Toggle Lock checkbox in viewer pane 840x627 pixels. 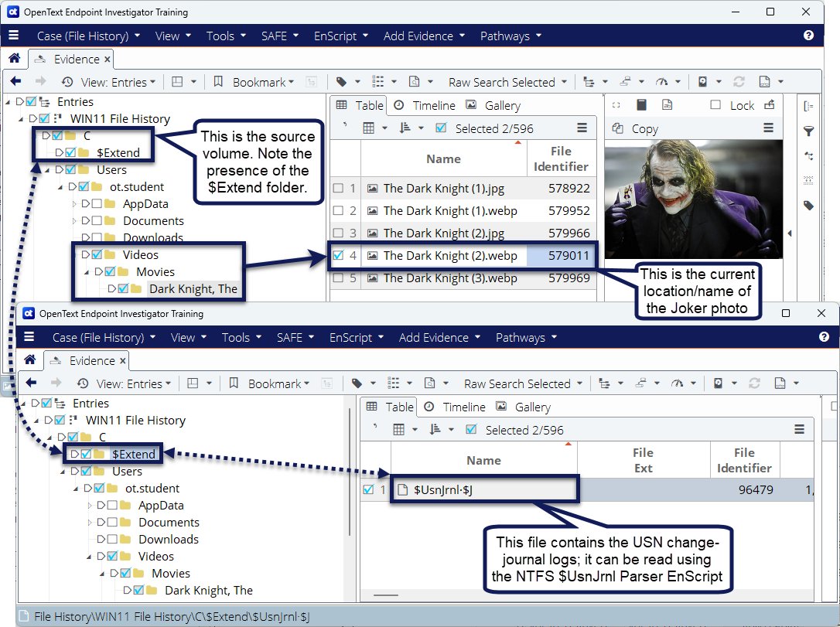pos(715,105)
